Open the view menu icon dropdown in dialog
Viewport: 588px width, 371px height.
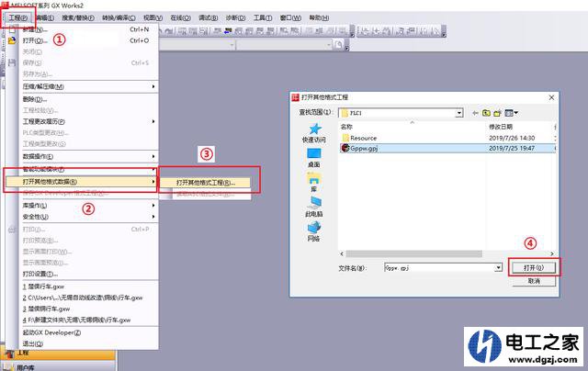(511, 113)
